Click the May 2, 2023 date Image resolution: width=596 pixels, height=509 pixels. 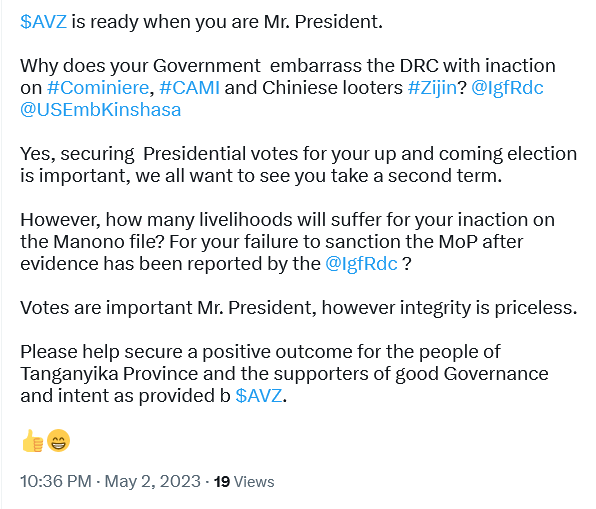click(x=152, y=481)
